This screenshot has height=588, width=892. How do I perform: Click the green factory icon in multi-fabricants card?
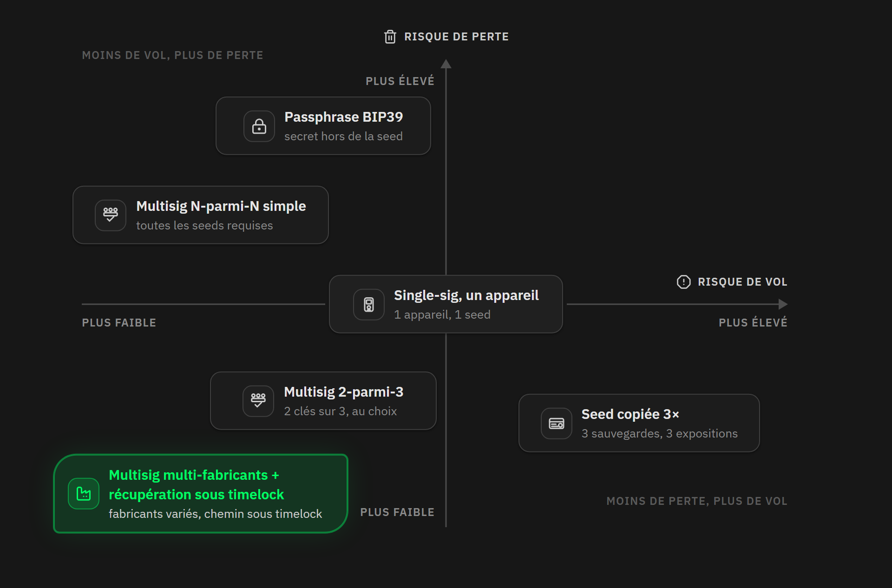84,494
